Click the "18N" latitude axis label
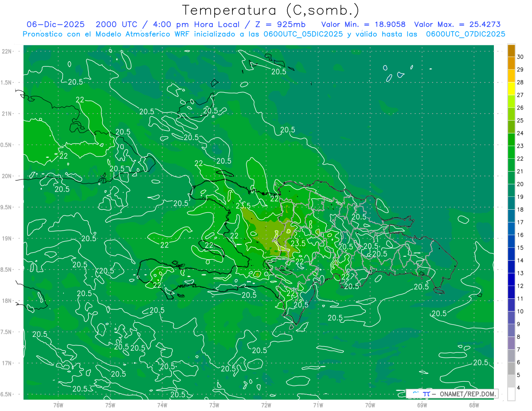532x411 pixels. pos(7,301)
